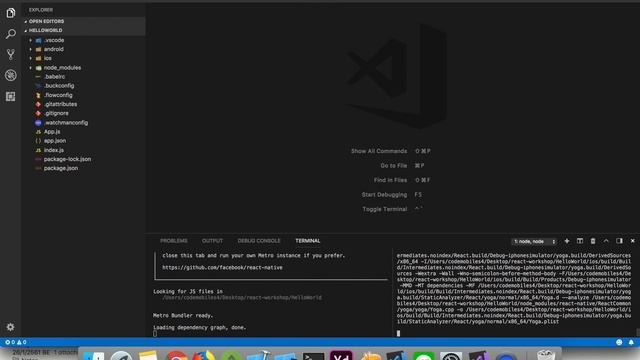Focus the left terminal pane cursor
The height and width of the screenshot is (360, 640).
pyautogui.click(x=155, y=333)
